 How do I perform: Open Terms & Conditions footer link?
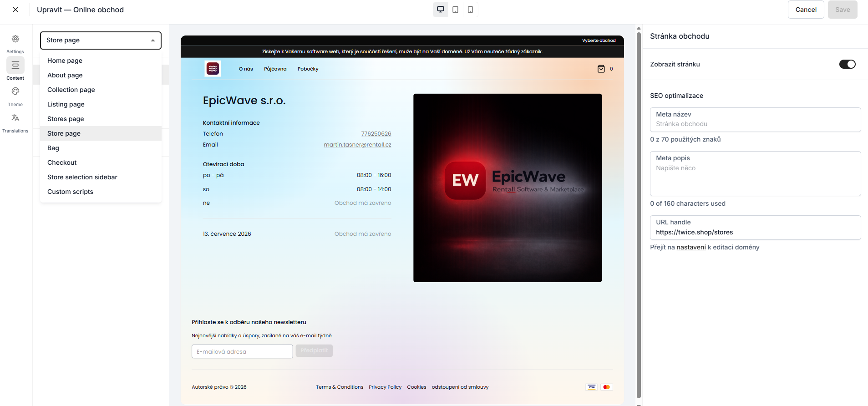point(340,387)
